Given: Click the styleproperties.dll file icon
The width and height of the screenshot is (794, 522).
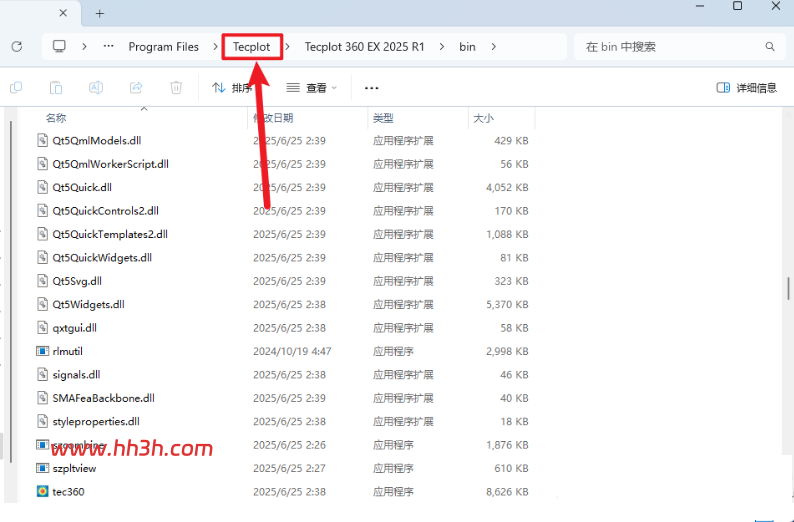Looking at the screenshot, I should (43, 421).
